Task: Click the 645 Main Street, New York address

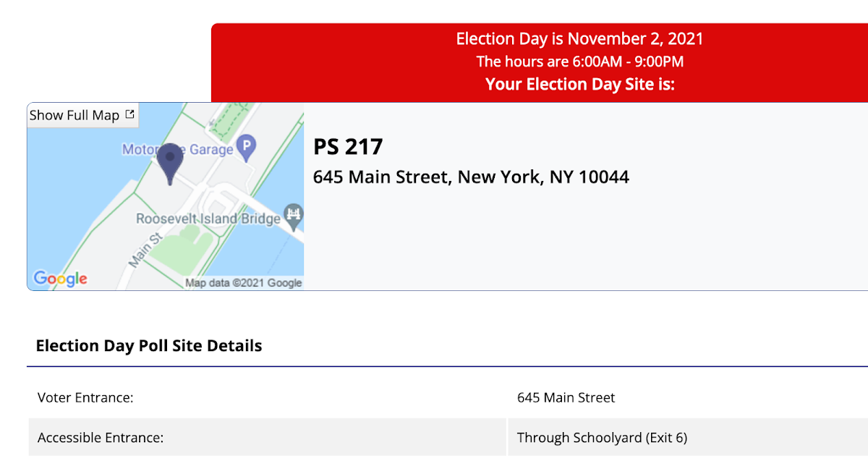Action: pyautogui.click(x=471, y=177)
